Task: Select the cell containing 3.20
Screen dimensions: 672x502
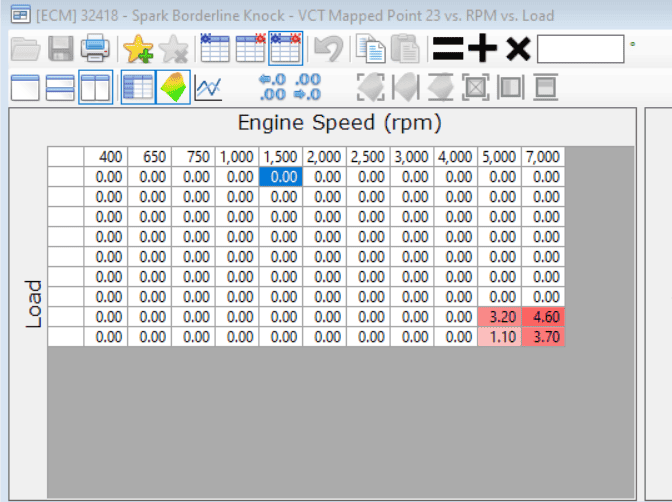Action: [x=499, y=317]
